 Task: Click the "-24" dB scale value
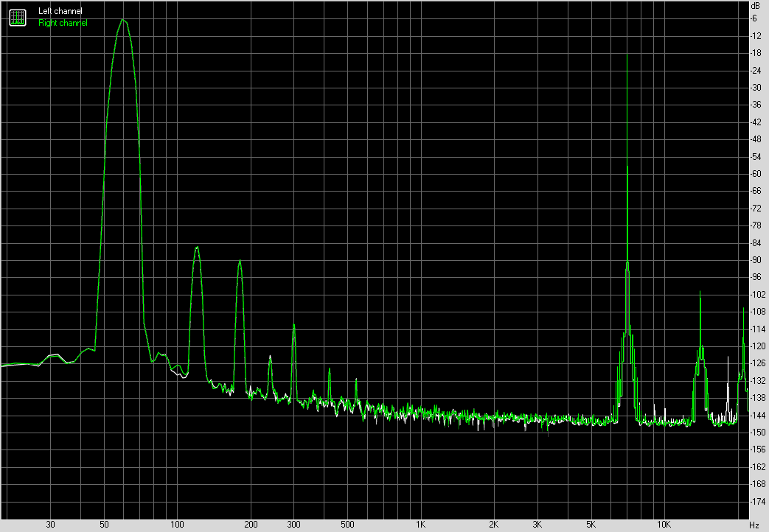click(756, 71)
